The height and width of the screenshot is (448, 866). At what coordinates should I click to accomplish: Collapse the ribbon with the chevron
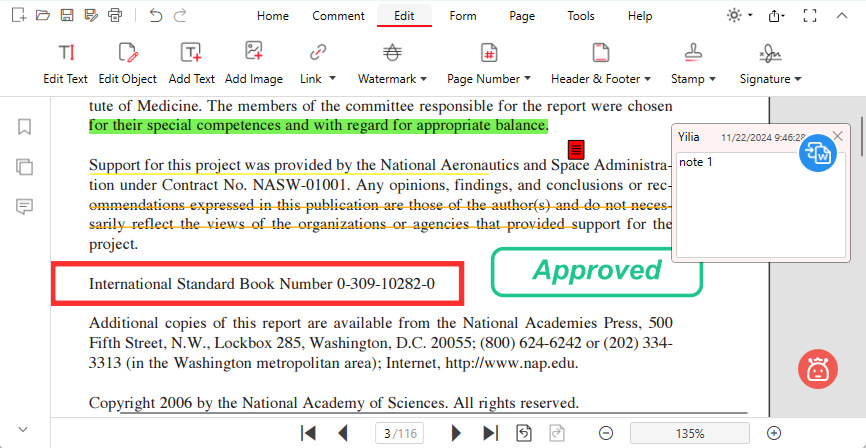click(x=842, y=16)
